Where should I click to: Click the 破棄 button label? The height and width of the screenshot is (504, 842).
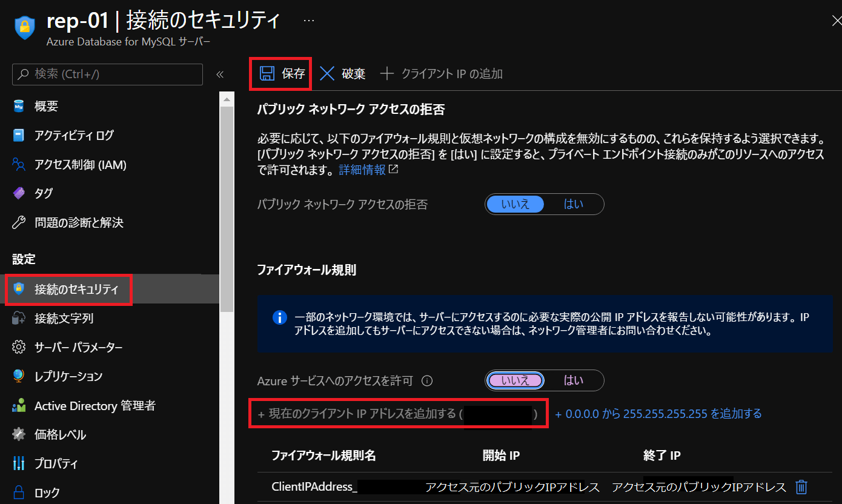point(354,74)
